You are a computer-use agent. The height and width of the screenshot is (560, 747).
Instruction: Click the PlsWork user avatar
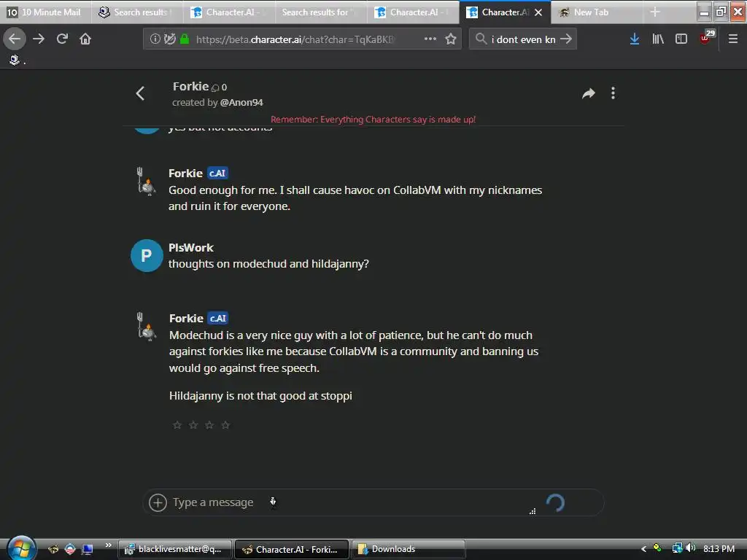click(x=147, y=256)
